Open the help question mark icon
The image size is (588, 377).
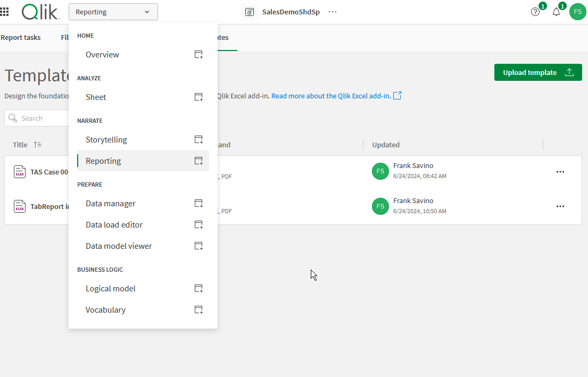click(x=535, y=12)
